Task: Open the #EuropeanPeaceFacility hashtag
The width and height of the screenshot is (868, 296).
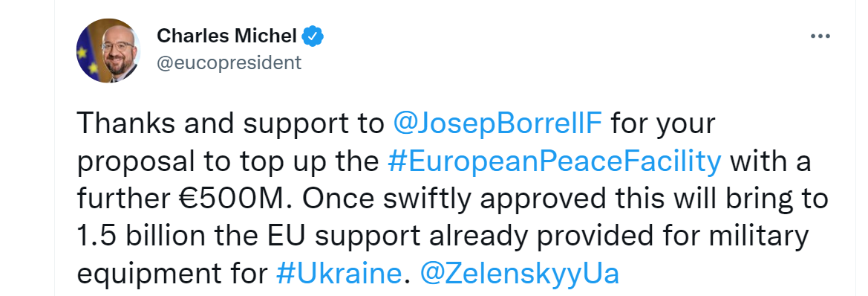Action: pyautogui.click(x=555, y=162)
